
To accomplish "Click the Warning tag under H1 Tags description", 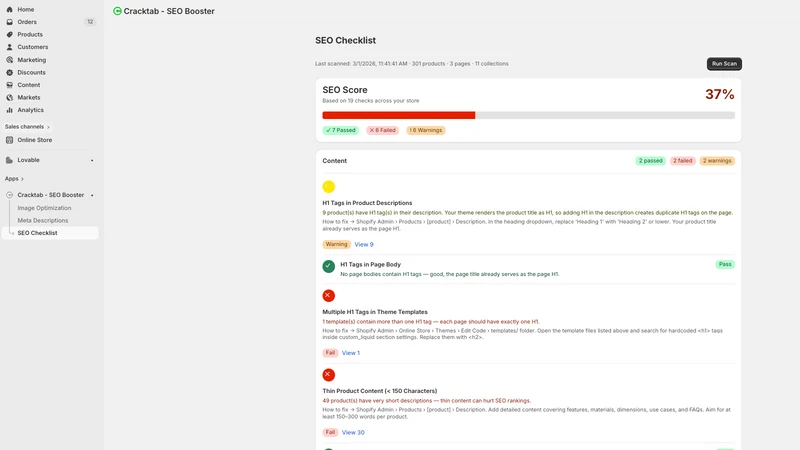I will click(x=336, y=244).
